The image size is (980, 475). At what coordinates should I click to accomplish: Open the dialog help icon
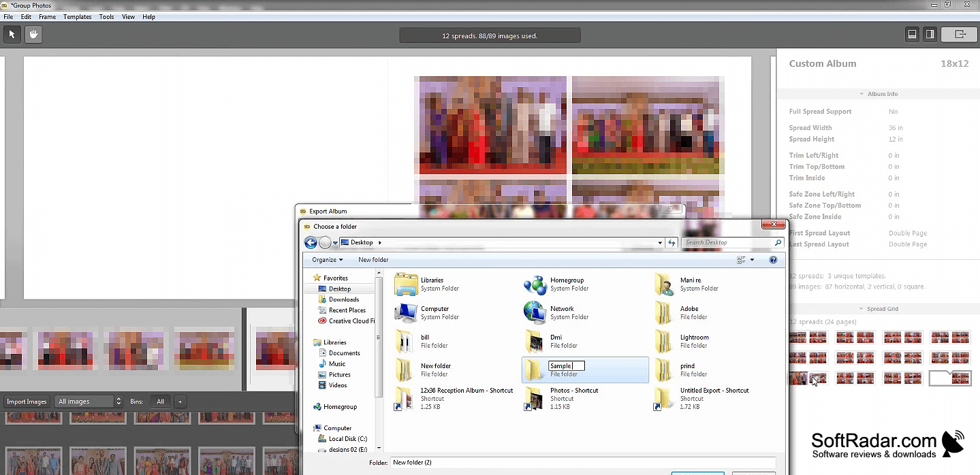(773, 260)
